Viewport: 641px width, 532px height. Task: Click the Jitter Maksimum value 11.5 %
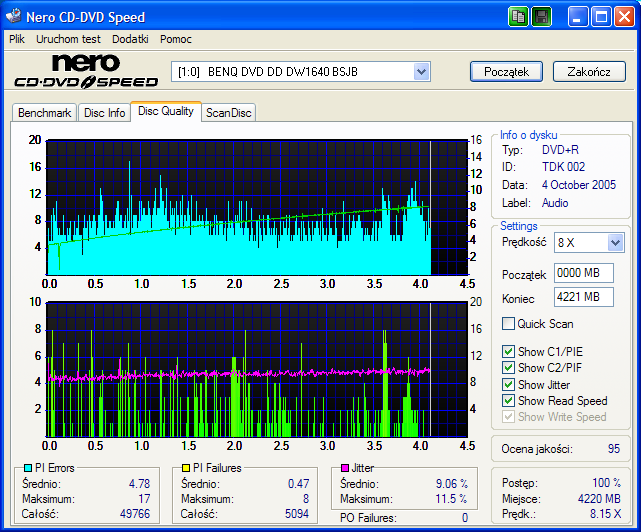(451, 499)
